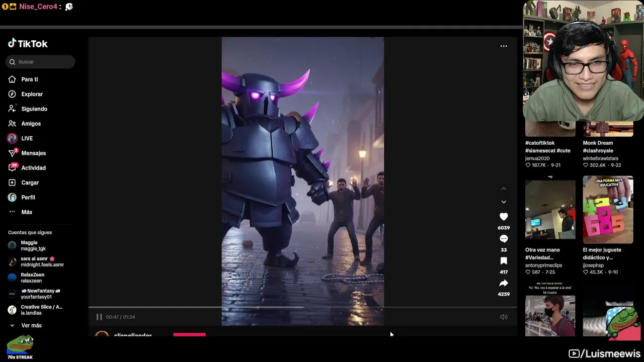644x362 pixels.
Task: Go to the Siguiendo feed
Action: point(34,109)
